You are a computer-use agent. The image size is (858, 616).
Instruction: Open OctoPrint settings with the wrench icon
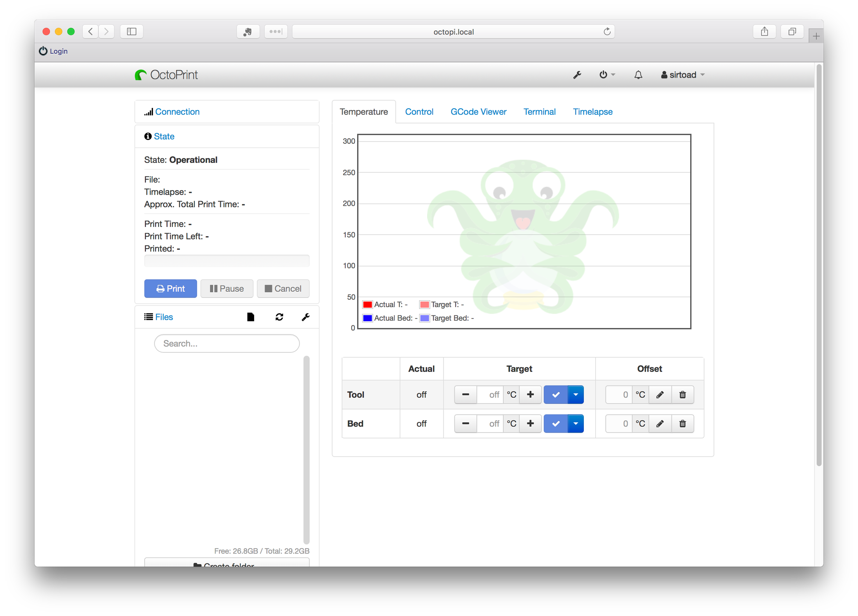click(x=577, y=74)
